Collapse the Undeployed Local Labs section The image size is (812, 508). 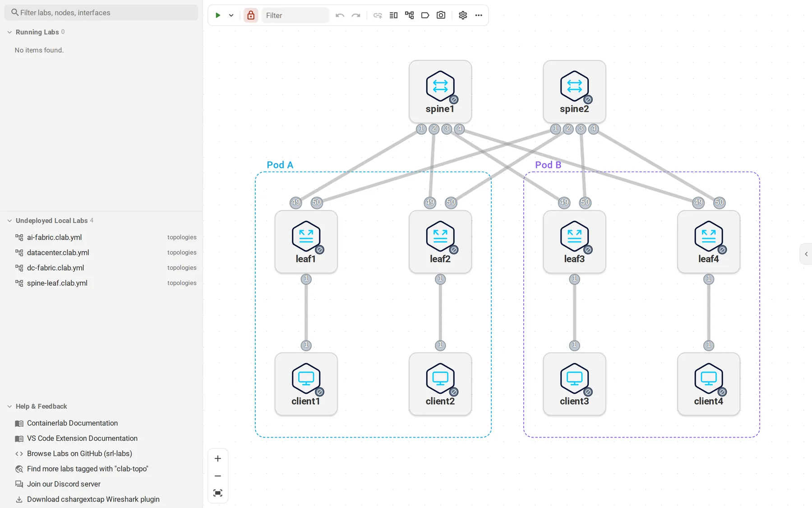tap(9, 221)
